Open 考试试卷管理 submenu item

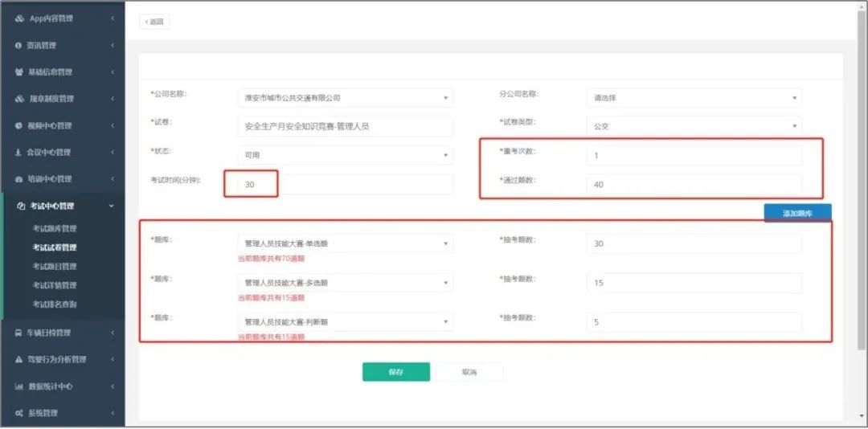click(x=55, y=247)
